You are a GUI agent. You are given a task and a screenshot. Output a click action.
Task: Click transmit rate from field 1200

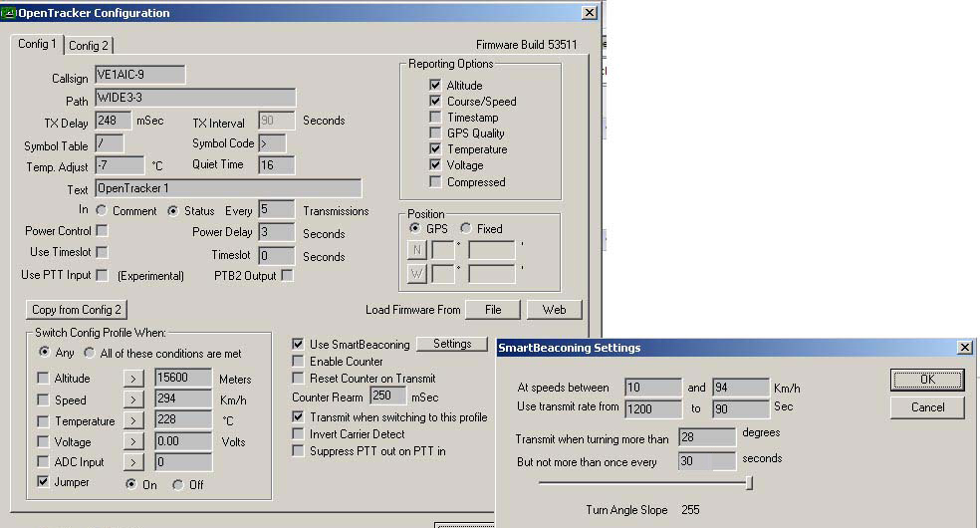tap(653, 408)
